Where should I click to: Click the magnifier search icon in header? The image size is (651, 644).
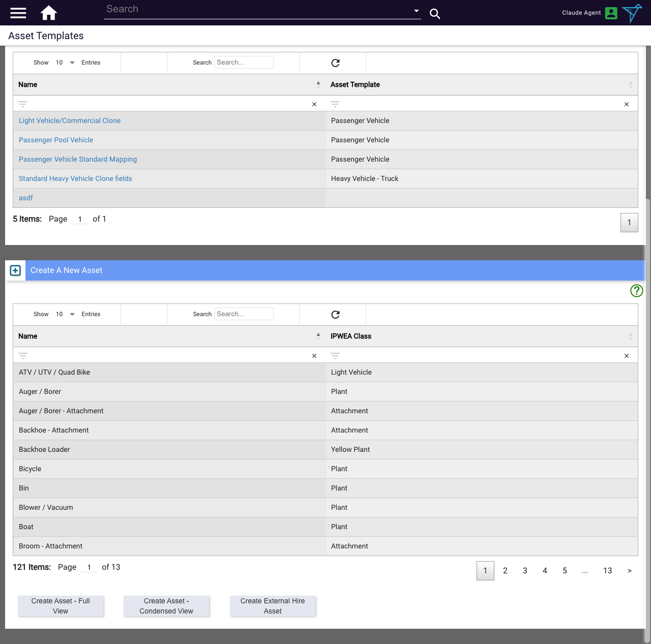click(435, 14)
